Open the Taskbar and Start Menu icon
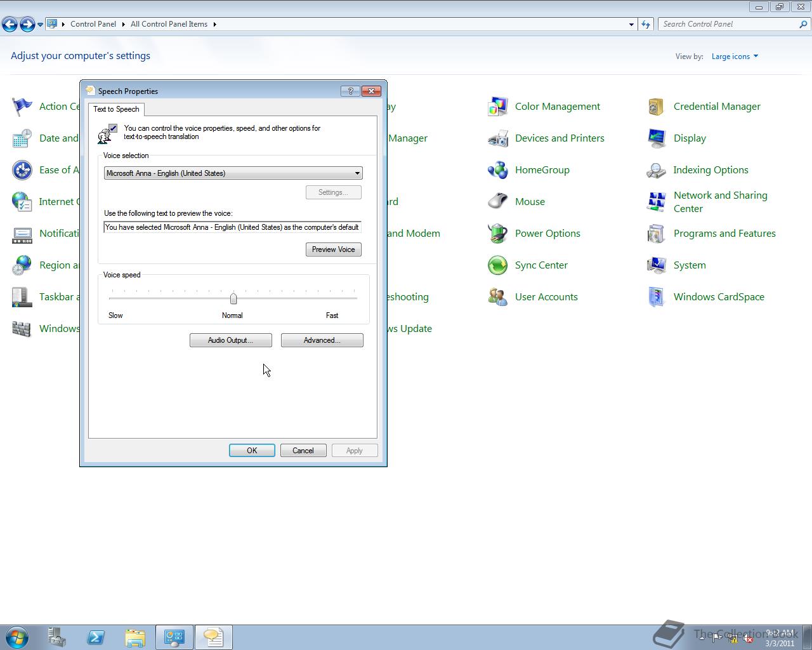Image resolution: width=812 pixels, height=650 pixels. [22, 297]
